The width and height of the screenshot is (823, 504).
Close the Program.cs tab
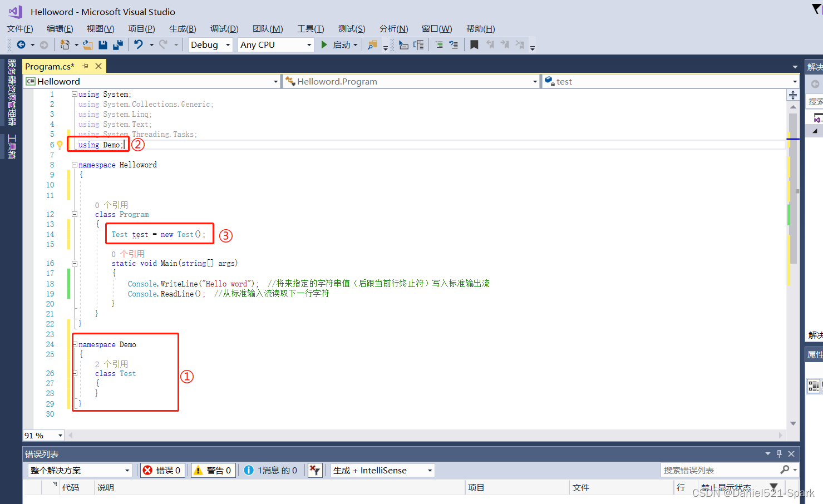click(98, 66)
